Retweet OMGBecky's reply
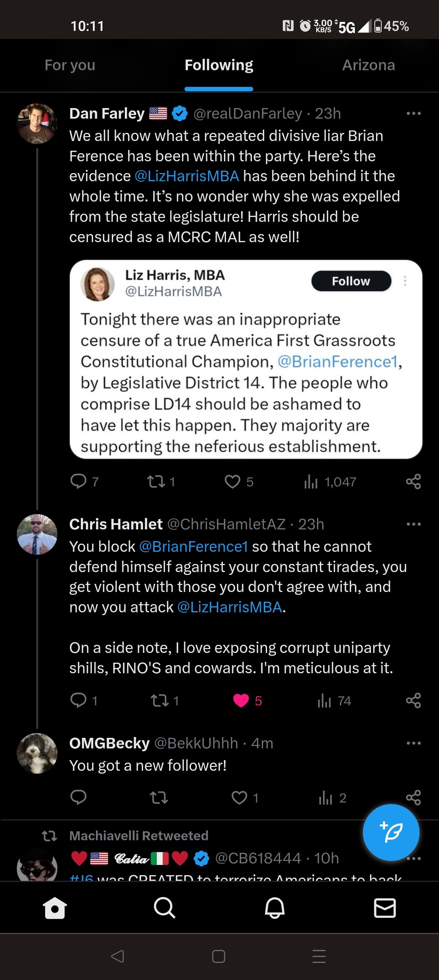The image size is (439, 980). point(159,798)
